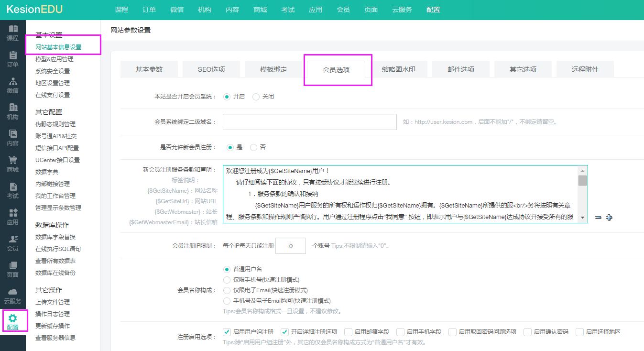Open the 商城 shopping cart icon
Screen dimensions: 644x351
[x=13, y=161]
